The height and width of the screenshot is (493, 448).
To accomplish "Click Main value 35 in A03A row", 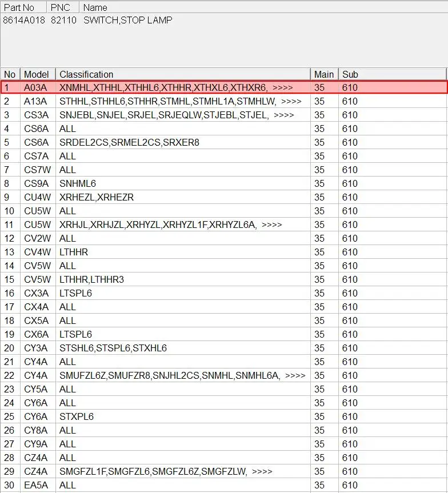I will tap(319, 87).
